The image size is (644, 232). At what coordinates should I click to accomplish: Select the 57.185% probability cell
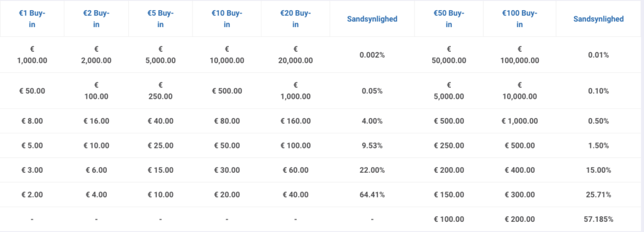(599, 219)
